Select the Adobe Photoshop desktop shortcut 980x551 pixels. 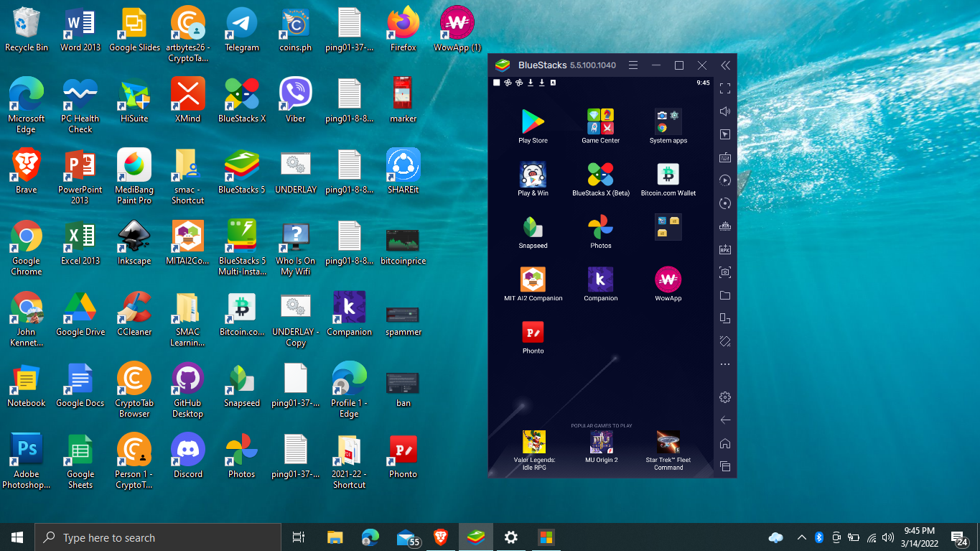(27, 461)
